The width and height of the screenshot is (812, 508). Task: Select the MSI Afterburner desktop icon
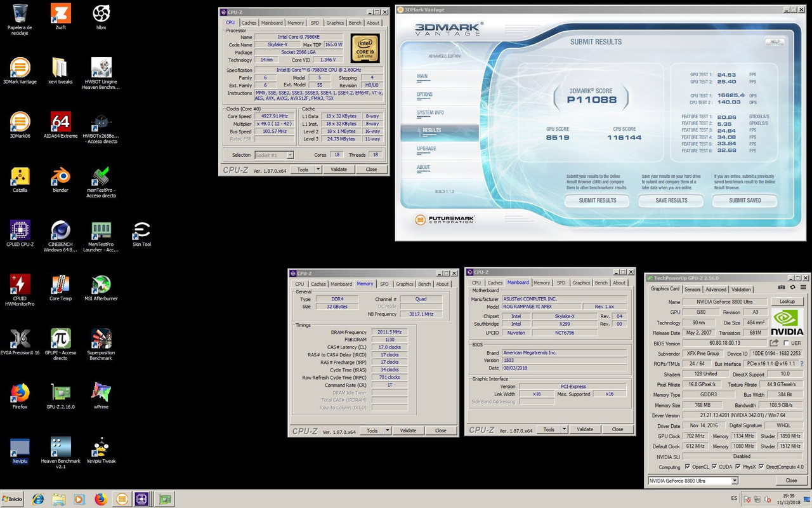tap(101, 284)
